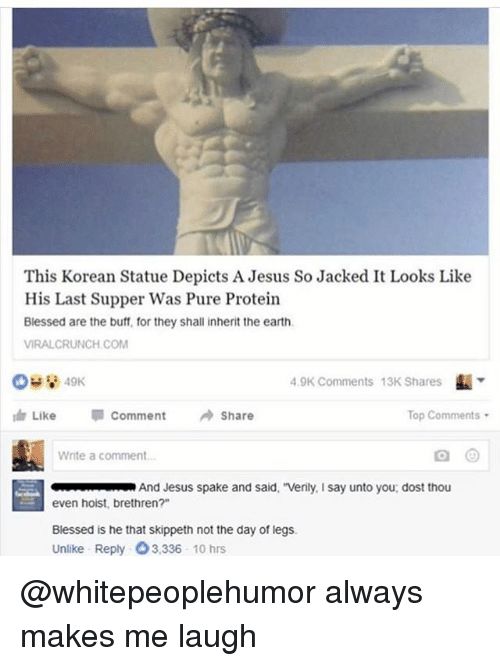The height and width of the screenshot is (666, 500).
Task: Open the Top Comments sort dropdown
Action: tap(448, 415)
